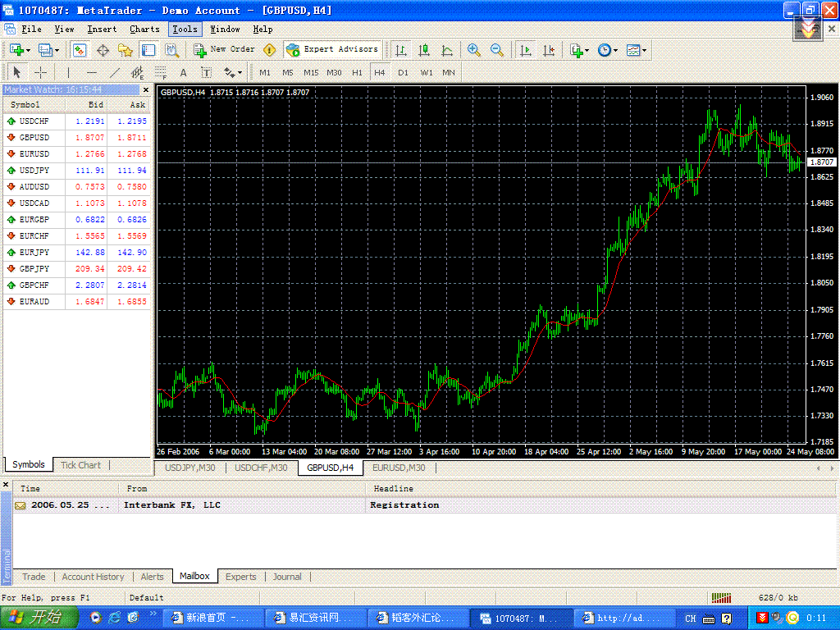840x630 pixels.
Task: Toggle the Navigator folder-star icon
Action: (x=126, y=50)
